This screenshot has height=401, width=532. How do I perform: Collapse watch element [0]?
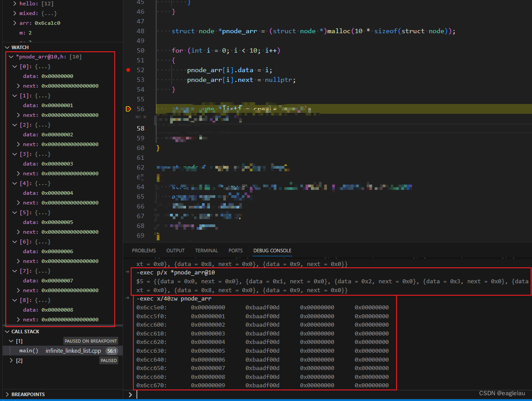tap(13, 66)
